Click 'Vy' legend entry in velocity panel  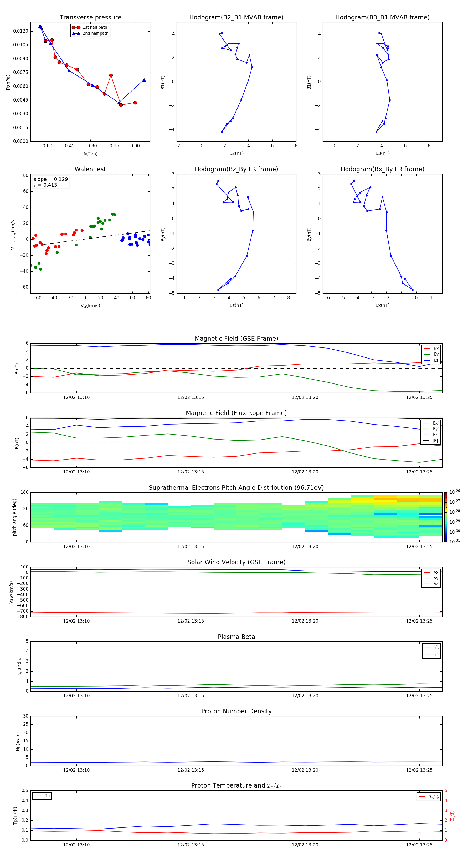(x=431, y=578)
